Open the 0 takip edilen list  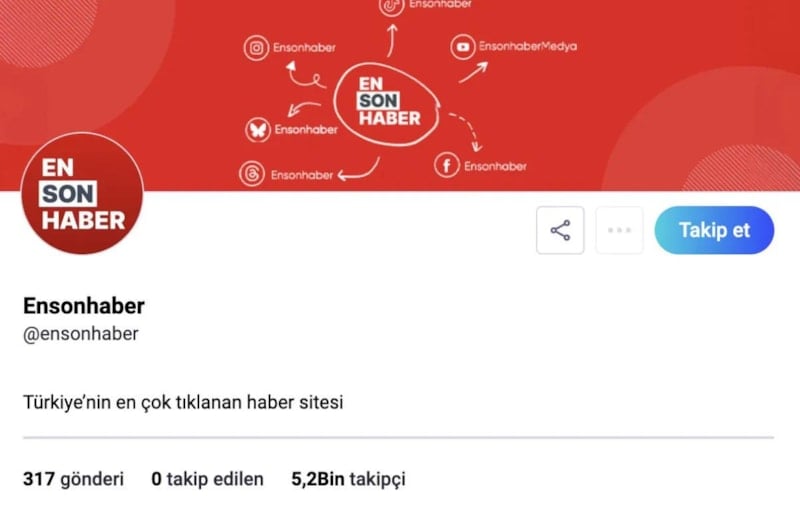tap(208, 479)
